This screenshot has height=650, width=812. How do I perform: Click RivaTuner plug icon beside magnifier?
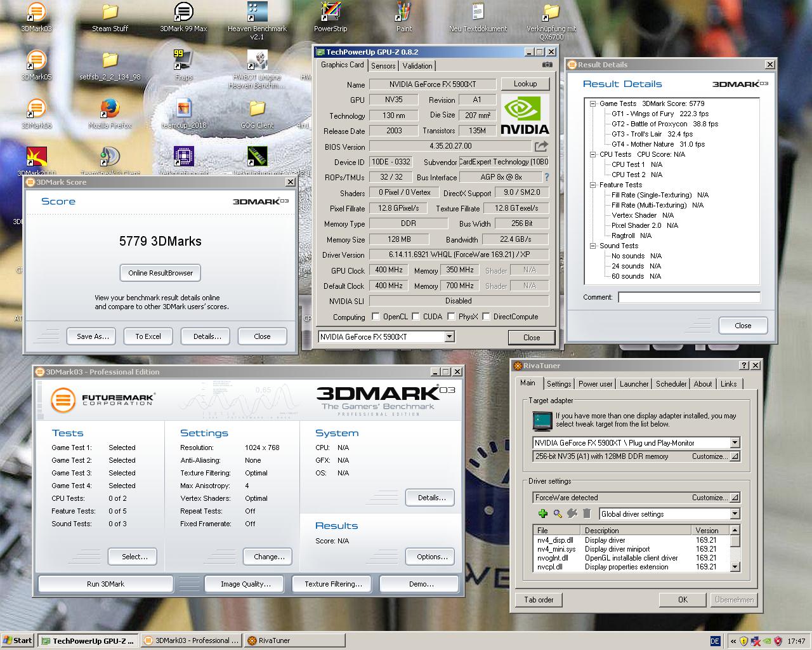[572, 514]
